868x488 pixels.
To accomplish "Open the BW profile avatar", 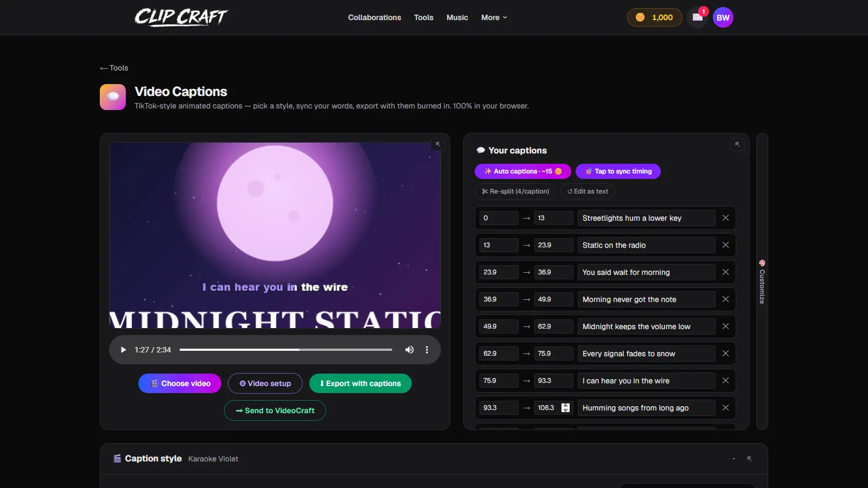I will [x=723, y=17].
